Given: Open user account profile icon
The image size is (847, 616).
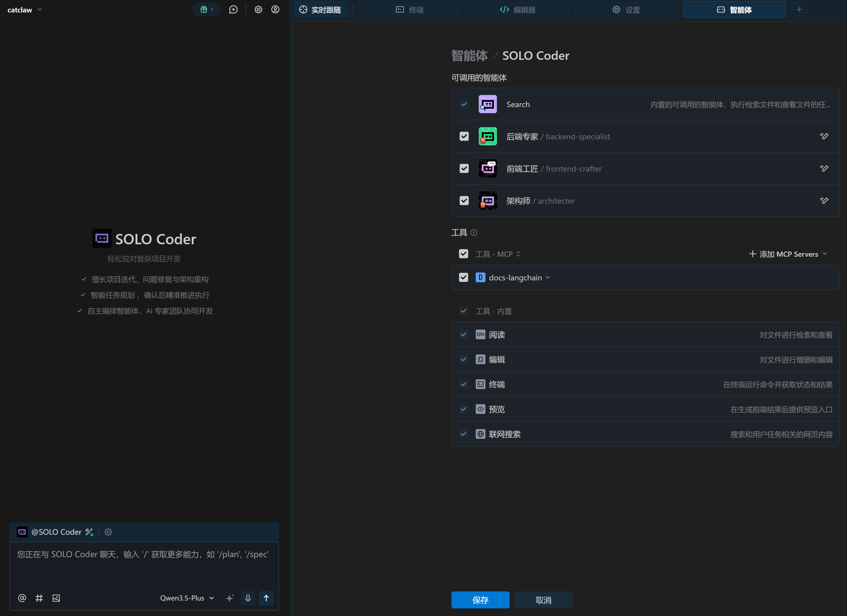Looking at the screenshot, I should click(275, 9).
